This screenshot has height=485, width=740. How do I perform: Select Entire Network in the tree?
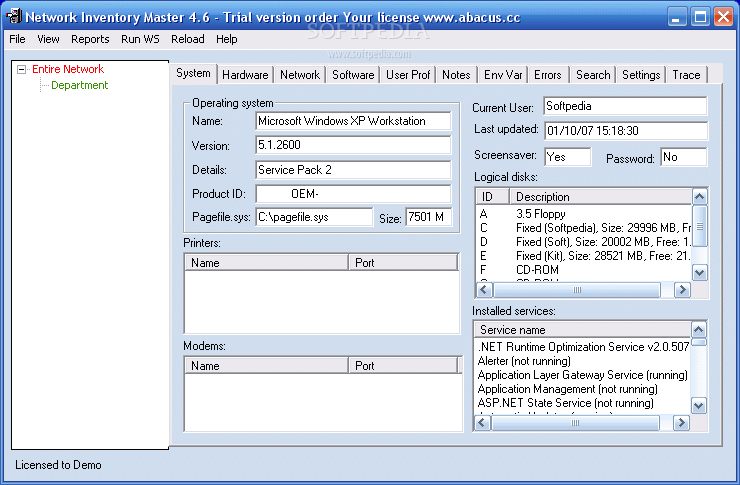(68, 69)
